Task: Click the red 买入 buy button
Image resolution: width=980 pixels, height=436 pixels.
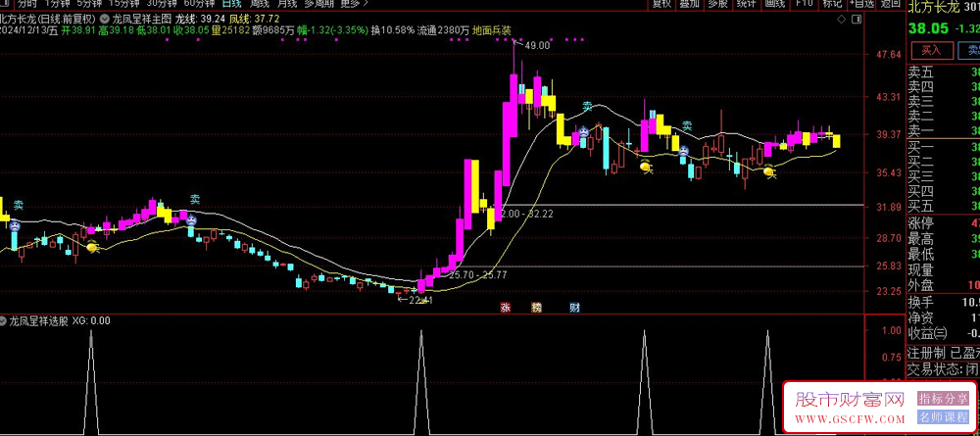Action: [x=931, y=51]
